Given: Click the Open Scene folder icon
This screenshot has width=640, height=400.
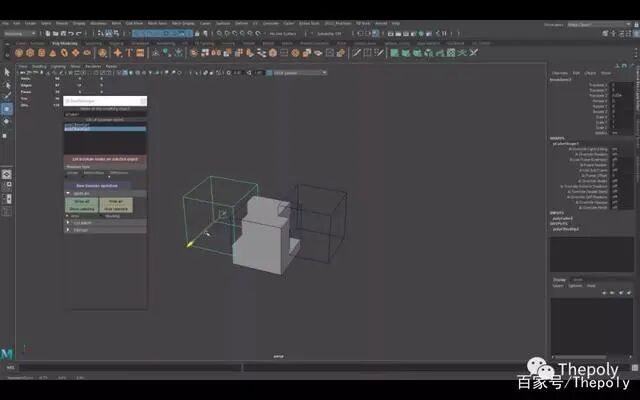Looking at the screenshot, I should 56,33.
